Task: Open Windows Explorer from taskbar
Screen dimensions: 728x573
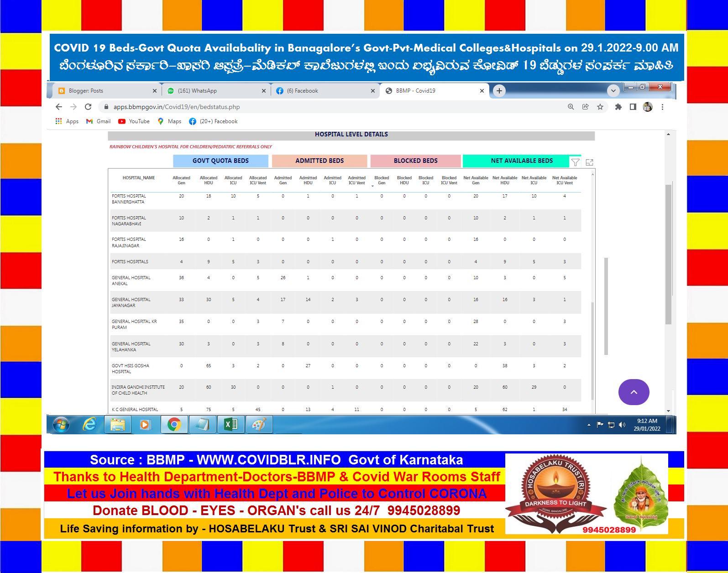Action: coord(118,425)
